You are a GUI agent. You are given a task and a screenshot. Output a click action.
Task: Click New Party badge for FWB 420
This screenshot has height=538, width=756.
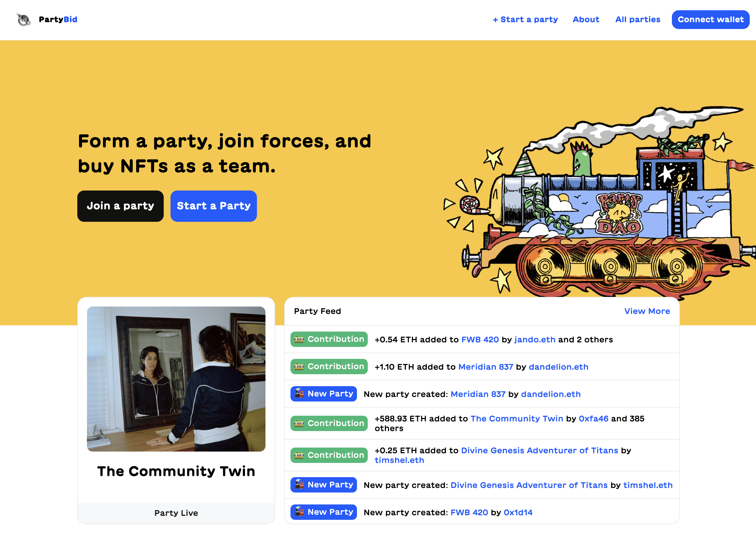coord(323,512)
